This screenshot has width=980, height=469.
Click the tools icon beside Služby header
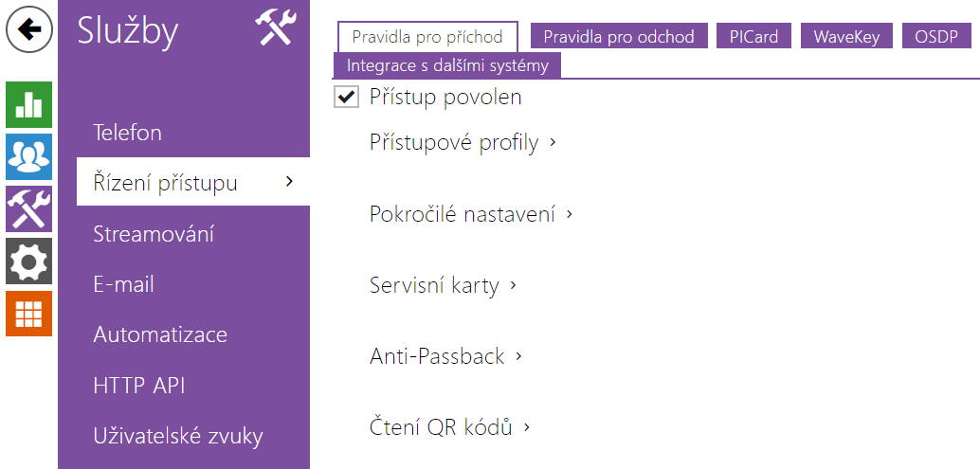click(277, 30)
